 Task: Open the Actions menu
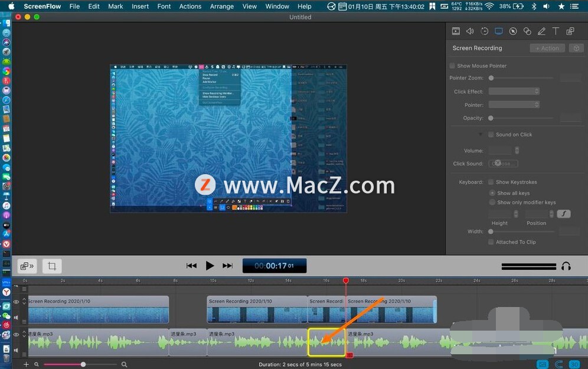coord(190,6)
